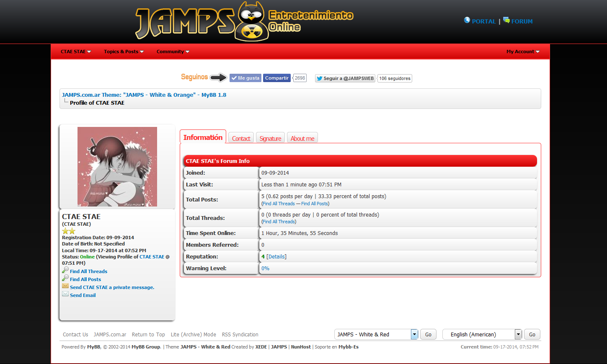
Task: Click the 2698 likes counter
Action: pyautogui.click(x=300, y=78)
